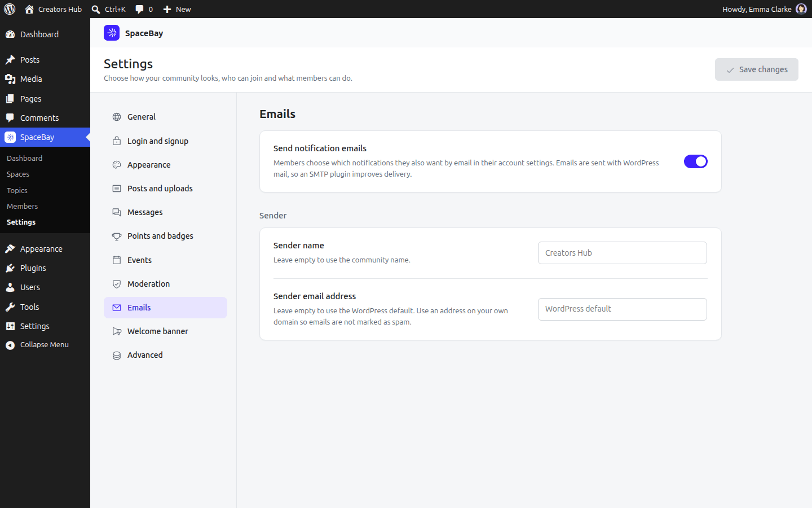This screenshot has width=812, height=508.
Task: Click the palette icon beside settings Appearance
Action: click(117, 165)
